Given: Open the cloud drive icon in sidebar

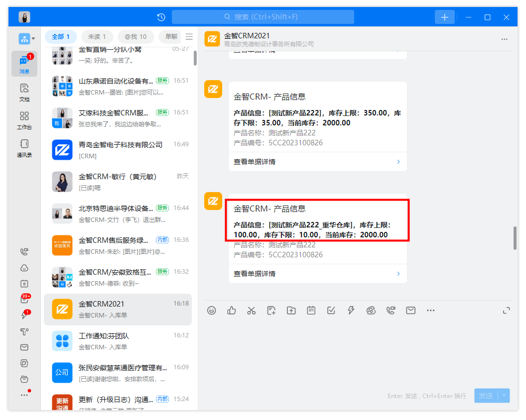Looking at the screenshot, I should (x=24, y=268).
